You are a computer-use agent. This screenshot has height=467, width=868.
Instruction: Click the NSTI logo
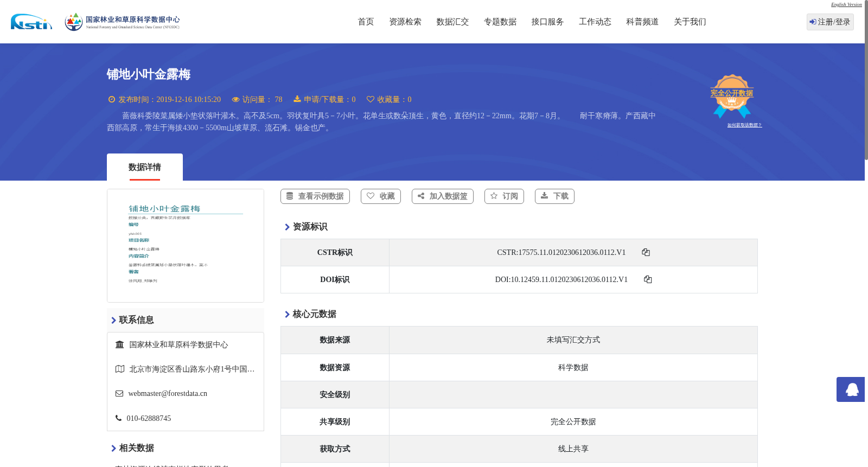pyautogui.click(x=31, y=22)
